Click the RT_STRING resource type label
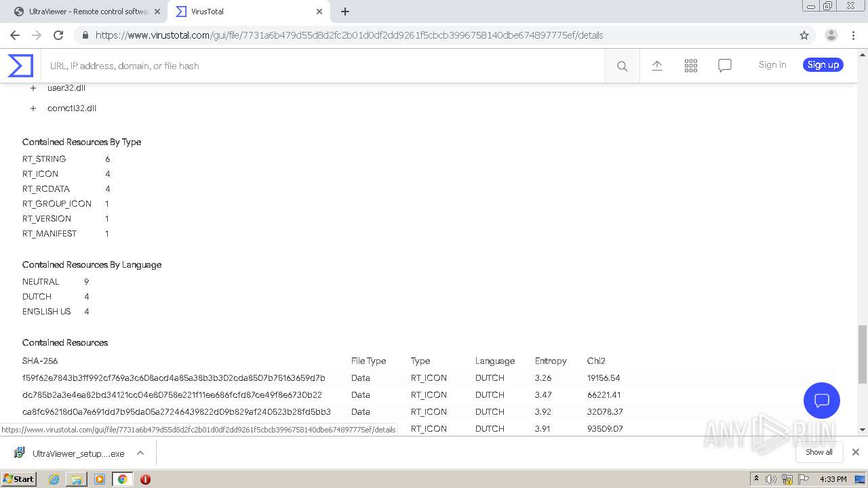 [x=44, y=159]
